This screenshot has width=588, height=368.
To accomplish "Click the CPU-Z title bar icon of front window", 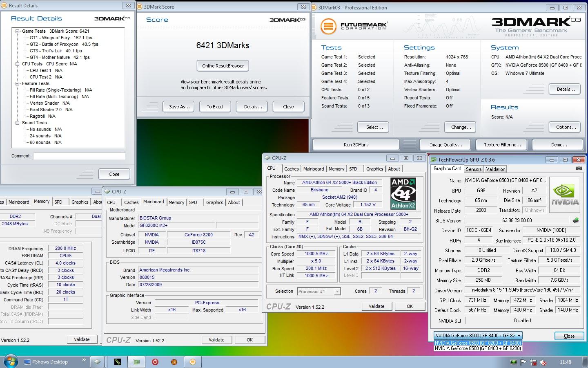I will [267, 158].
